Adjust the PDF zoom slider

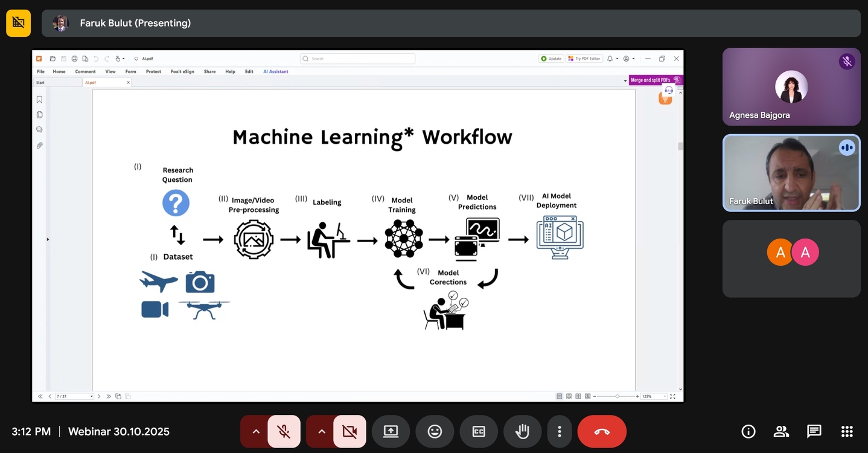click(x=617, y=396)
